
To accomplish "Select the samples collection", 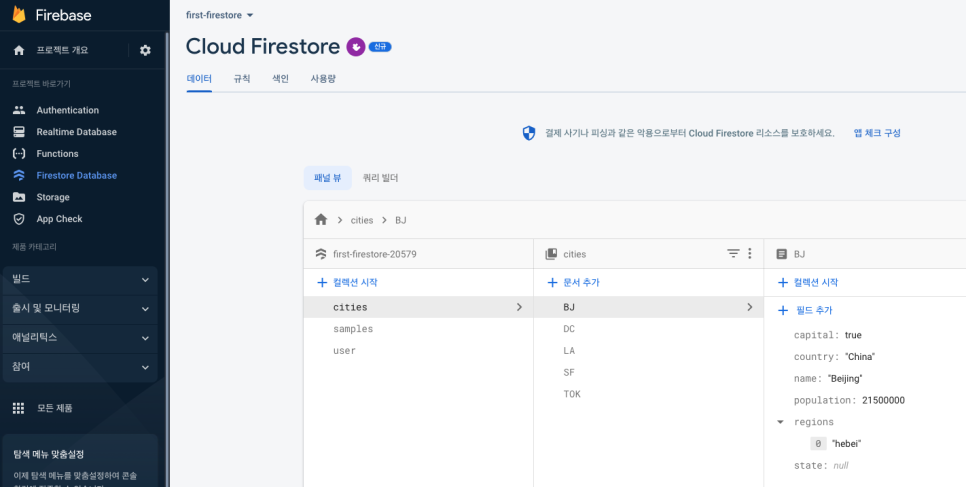I will (x=418, y=329).
